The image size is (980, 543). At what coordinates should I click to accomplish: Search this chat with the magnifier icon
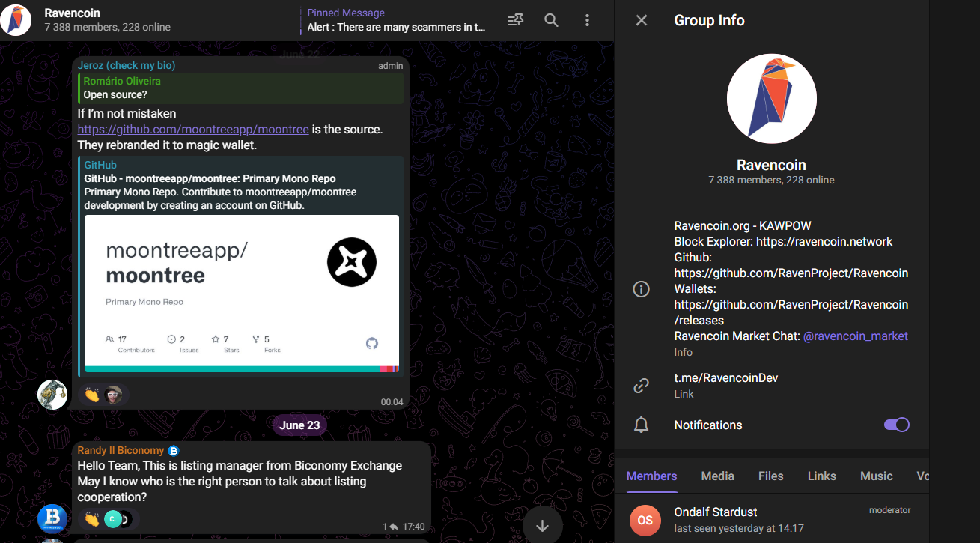551,20
